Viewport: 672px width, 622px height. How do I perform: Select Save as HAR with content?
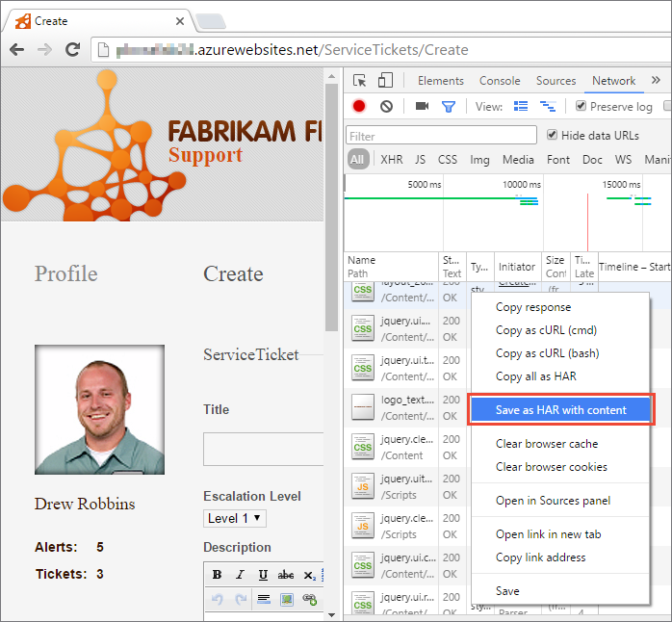(560, 410)
